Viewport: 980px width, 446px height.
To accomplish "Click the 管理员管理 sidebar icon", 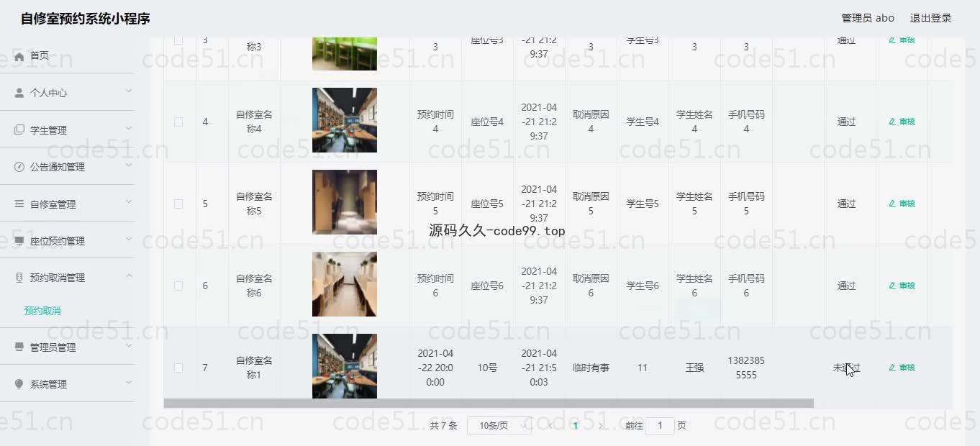I will click(x=19, y=347).
